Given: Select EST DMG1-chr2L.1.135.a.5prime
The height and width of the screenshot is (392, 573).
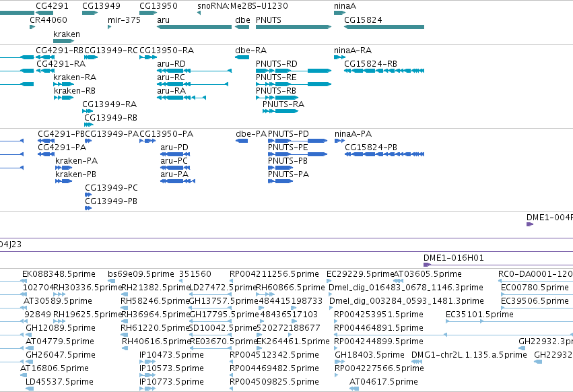Looking at the screenshot, I should click(417, 362).
